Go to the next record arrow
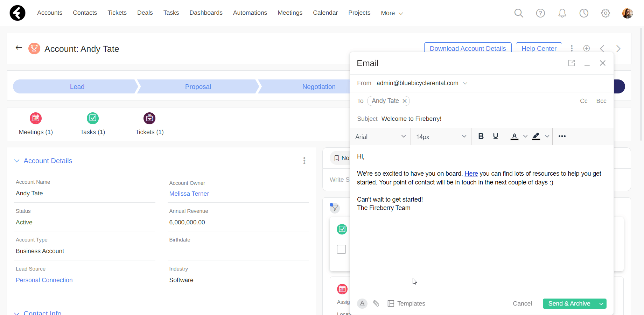Screen dimensions: 644x315 (618, 48)
